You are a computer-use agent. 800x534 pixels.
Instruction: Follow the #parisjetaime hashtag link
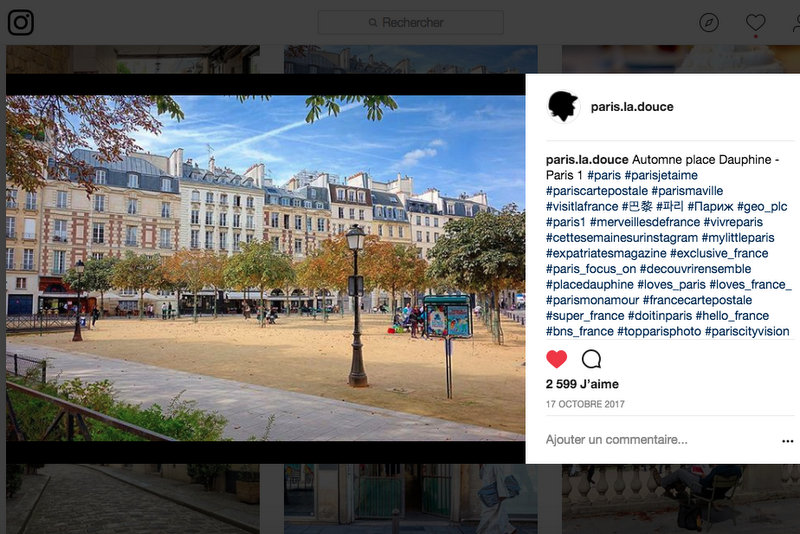coord(661,175)
